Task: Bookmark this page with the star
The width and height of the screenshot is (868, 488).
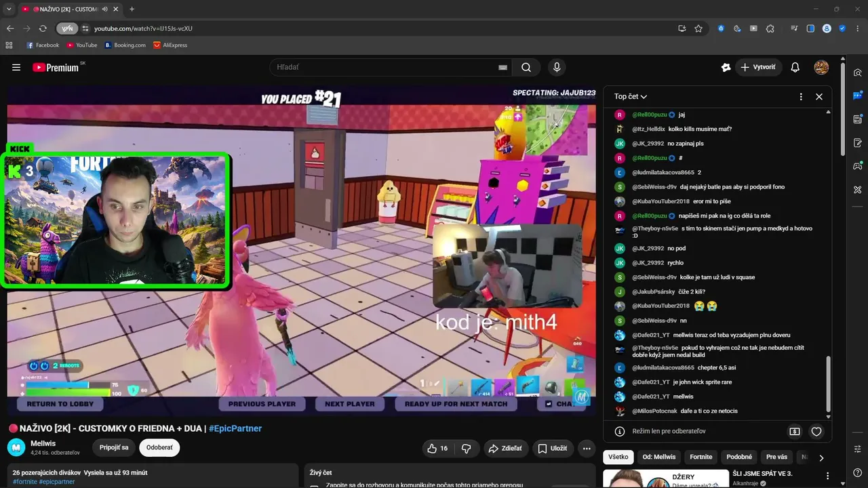Action: point(698,28)
